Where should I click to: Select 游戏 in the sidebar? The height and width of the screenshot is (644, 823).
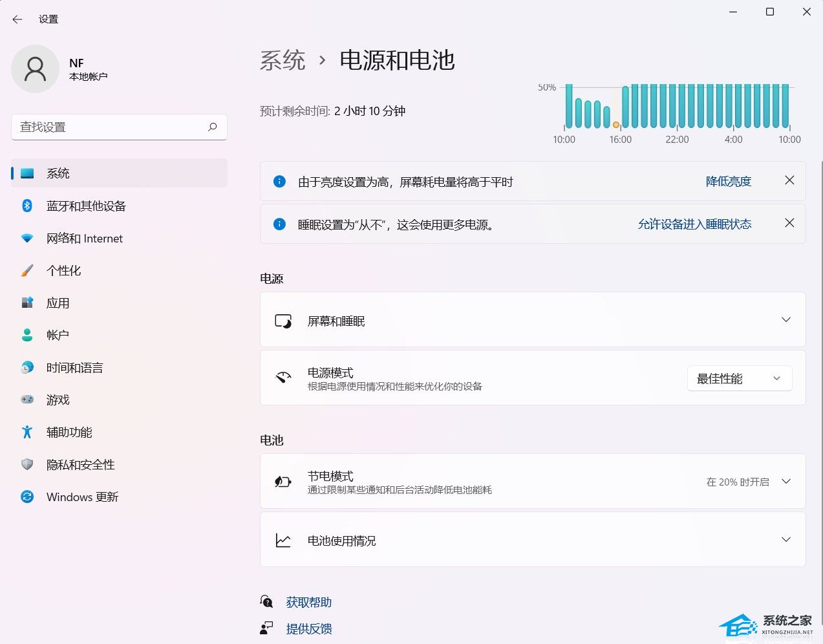click(120, 400)
